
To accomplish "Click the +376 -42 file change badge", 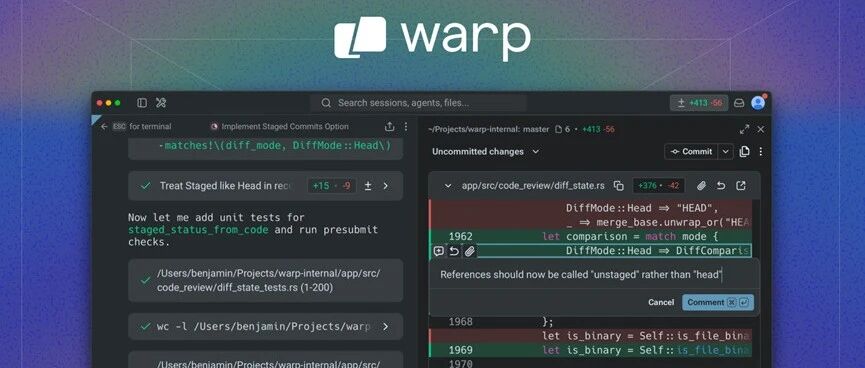I will point(659,186).
